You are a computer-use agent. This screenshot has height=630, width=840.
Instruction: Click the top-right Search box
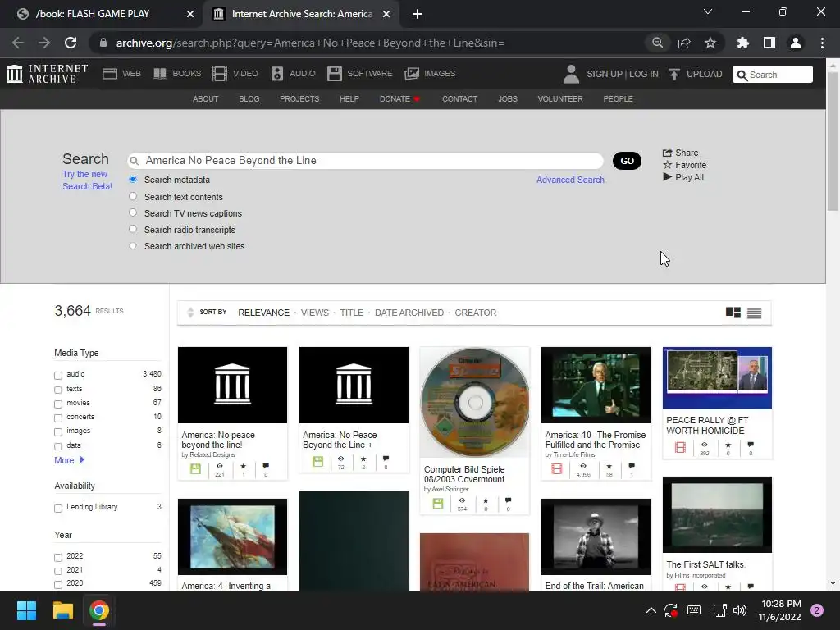pos(773,75)
